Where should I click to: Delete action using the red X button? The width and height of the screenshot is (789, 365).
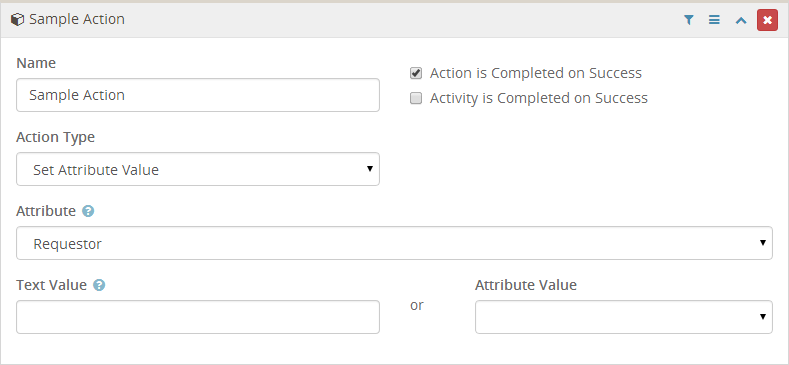(767, 20)
